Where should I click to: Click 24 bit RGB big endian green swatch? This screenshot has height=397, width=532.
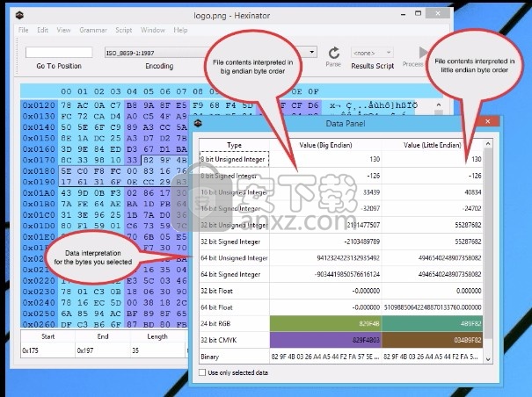[x=325, y=323]
